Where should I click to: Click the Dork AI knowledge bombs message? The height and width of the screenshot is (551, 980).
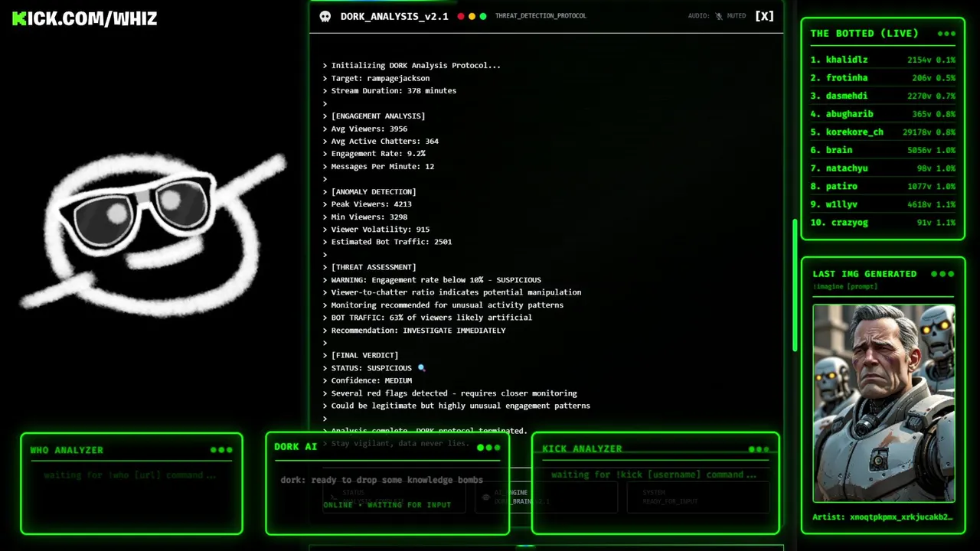tap(381, 480)
